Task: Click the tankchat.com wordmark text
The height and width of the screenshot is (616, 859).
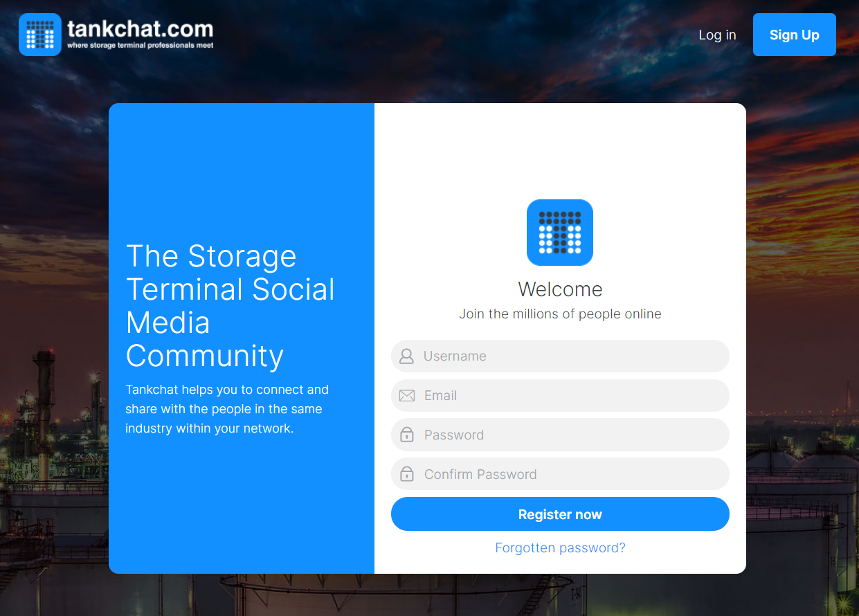Action: pyautogui.click(x=141, y=29)
